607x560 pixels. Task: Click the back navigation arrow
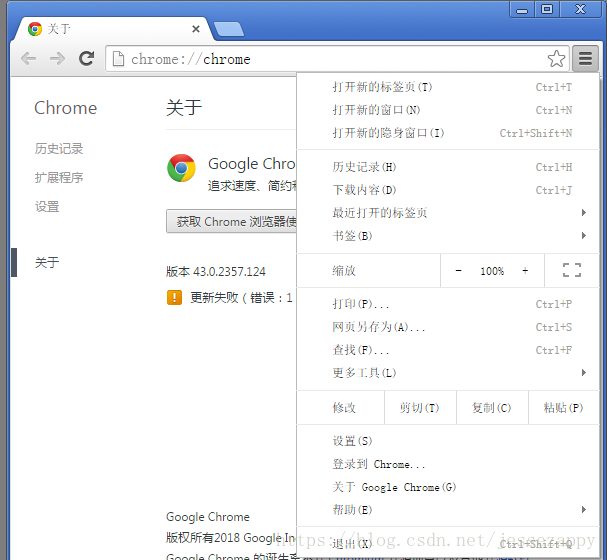tap(28, 59)
